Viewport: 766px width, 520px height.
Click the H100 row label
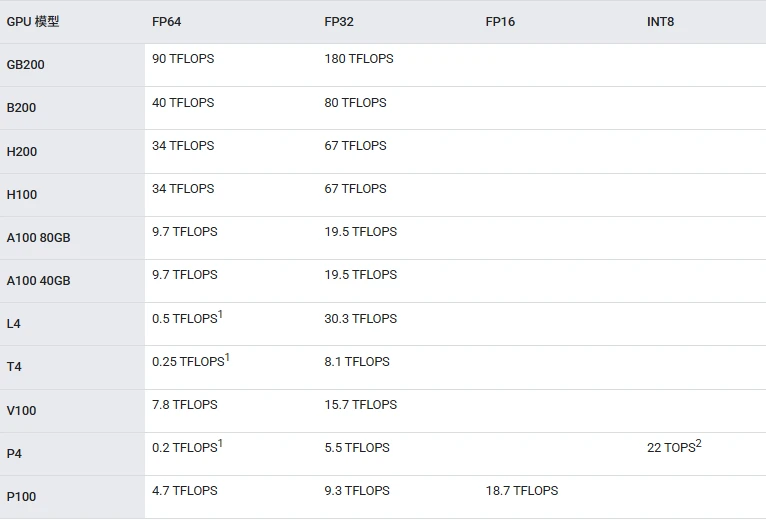click(22, 195)
